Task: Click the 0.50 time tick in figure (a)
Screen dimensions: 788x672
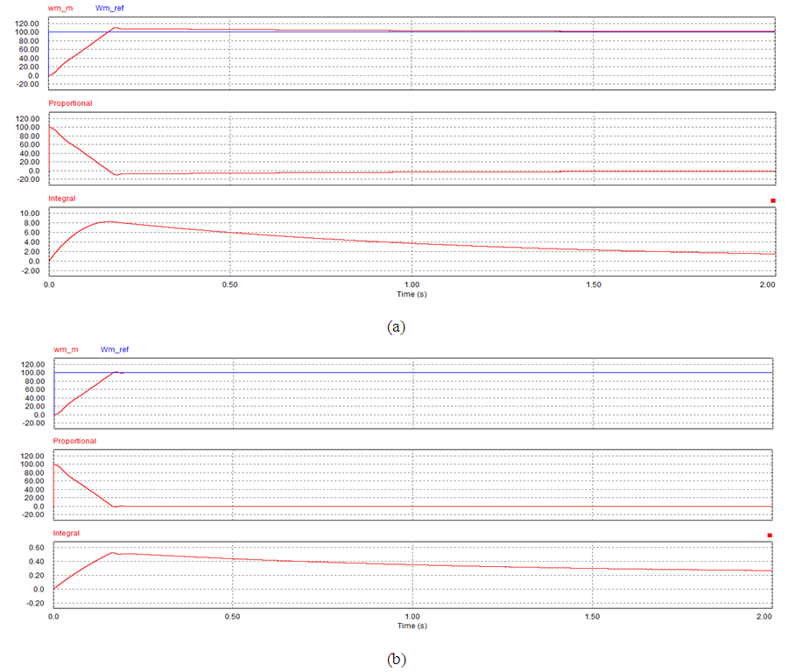Action: (x=229, y=285)
